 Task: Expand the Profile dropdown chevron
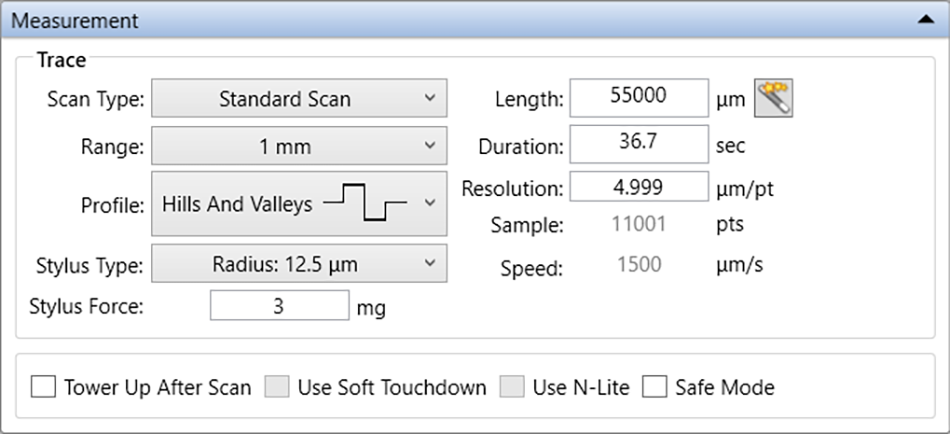[x=430, y=203]
